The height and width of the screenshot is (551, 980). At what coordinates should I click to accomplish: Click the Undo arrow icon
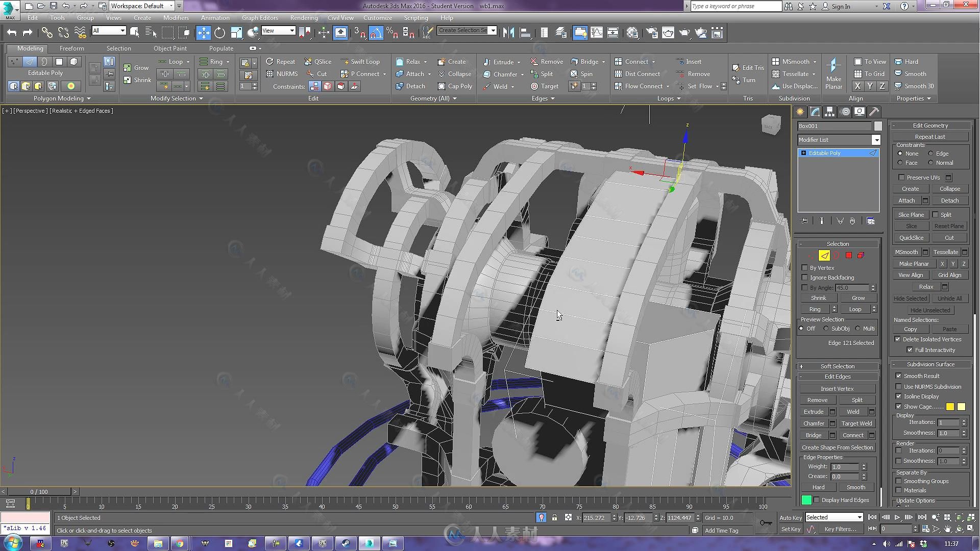click(x=11, y=33)
